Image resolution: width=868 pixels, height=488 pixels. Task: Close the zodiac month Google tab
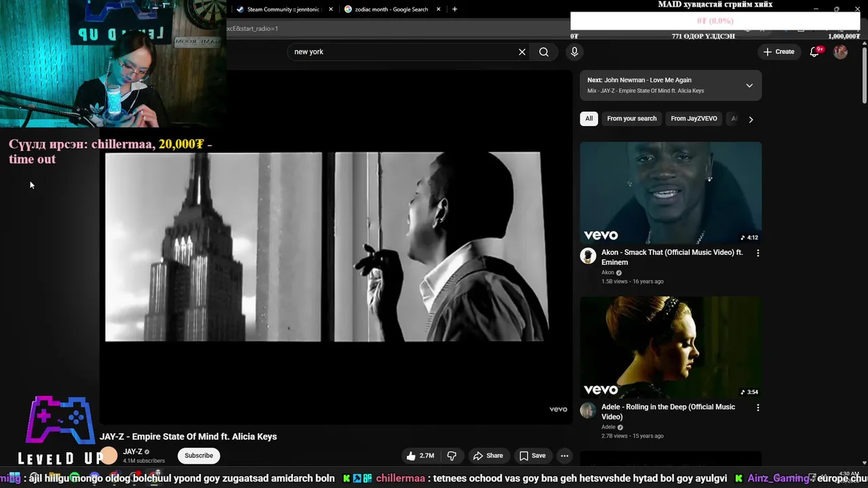click(x=439, y=9)
